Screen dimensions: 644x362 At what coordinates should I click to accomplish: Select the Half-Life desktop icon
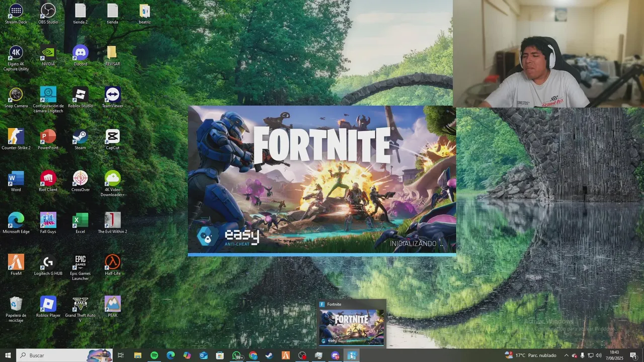113,265
